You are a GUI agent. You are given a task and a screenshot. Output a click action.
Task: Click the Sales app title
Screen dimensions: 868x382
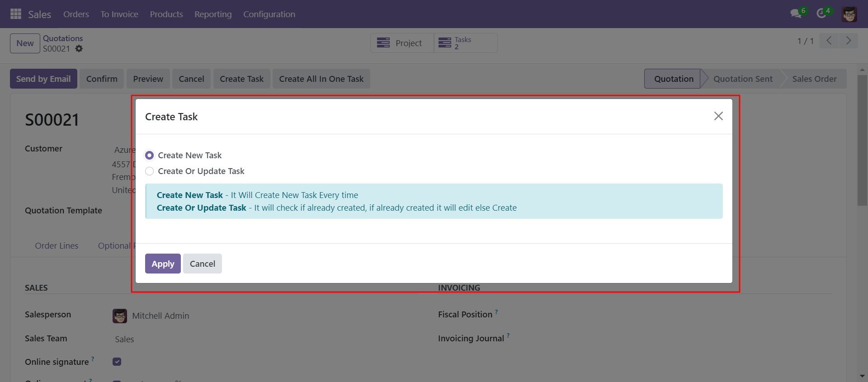(39, 14)
